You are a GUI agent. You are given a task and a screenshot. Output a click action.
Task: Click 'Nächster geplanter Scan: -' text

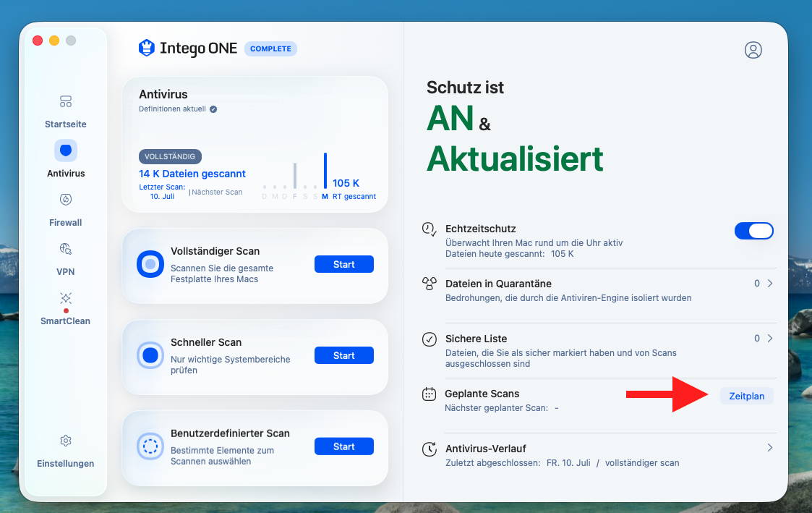pyautogui.click(x=501, y=408)
